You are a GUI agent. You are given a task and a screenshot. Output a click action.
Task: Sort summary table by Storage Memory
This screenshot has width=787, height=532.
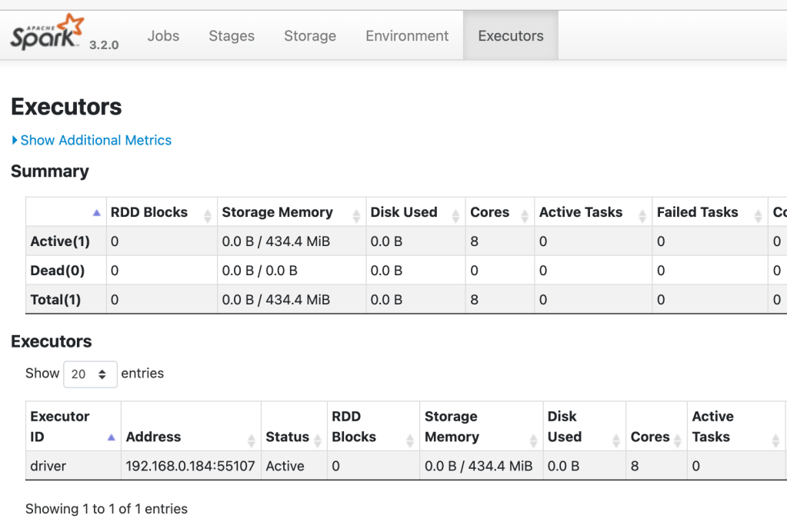pos(291,212)
